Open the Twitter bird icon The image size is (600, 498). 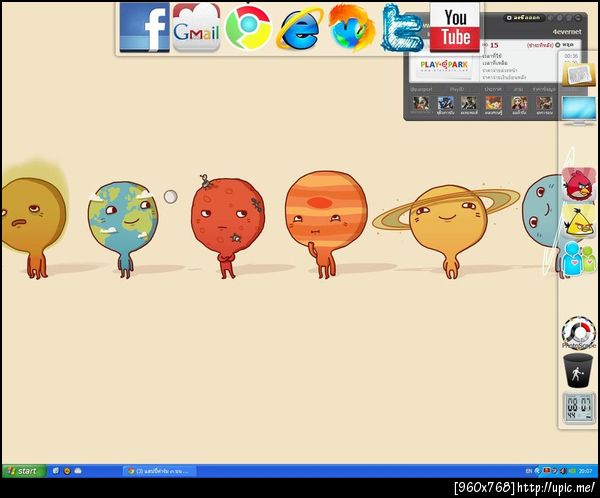point(403,28)
